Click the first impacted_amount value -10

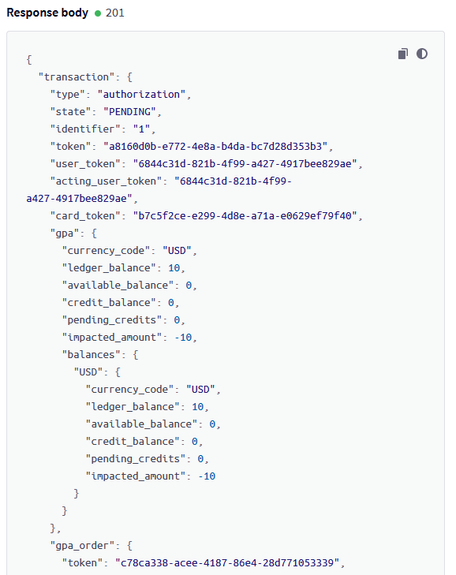183,337
